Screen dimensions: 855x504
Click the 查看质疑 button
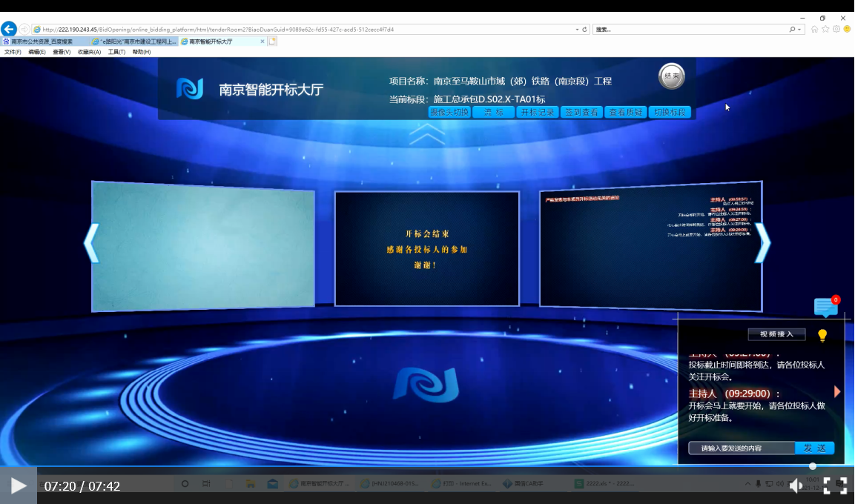click(x=625, y=112)
